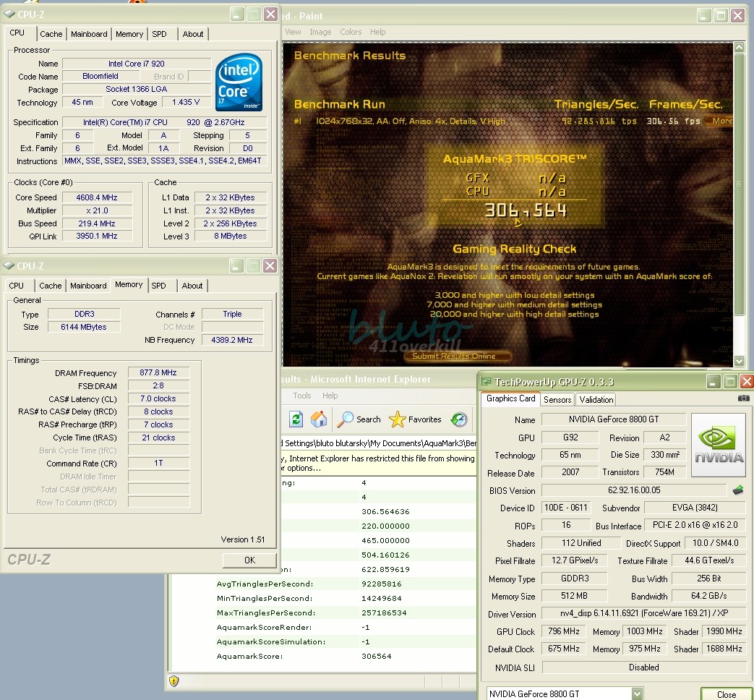Open the Sensors tab in GPU-Z
The height and width of the screenshot is (700, 754).
tap(557, 400)
